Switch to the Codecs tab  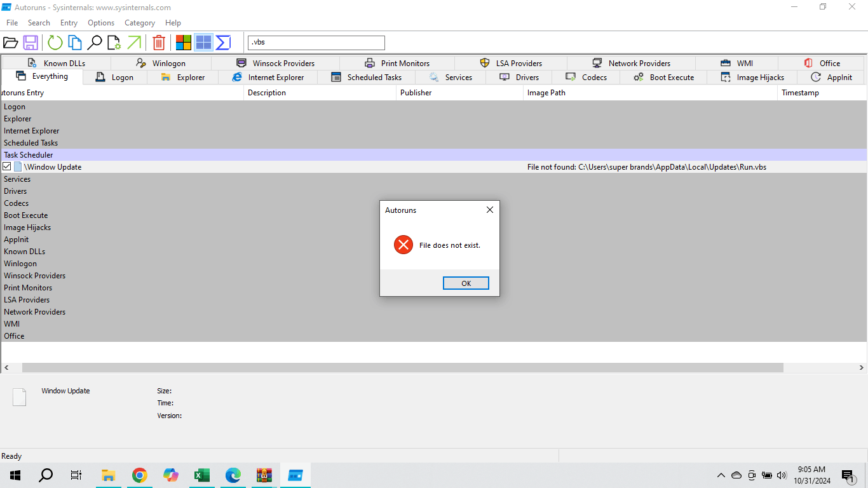point(586,77)
